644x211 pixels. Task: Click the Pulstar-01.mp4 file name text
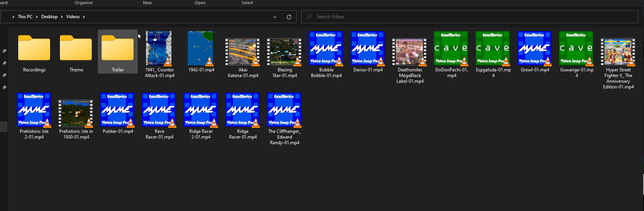[x=118, y=131]
